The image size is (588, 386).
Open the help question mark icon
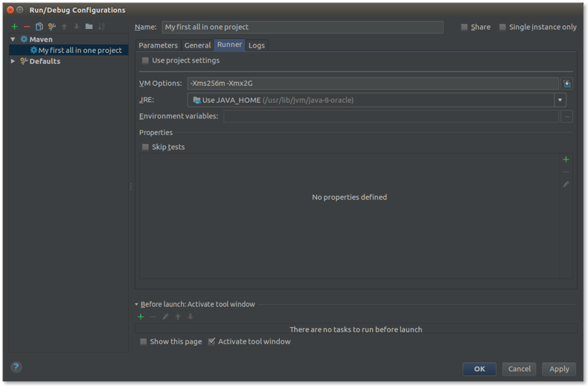point(16,367)
